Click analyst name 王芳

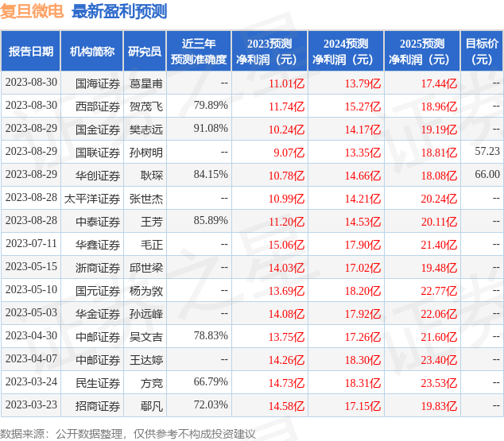[x=152, y=222]
